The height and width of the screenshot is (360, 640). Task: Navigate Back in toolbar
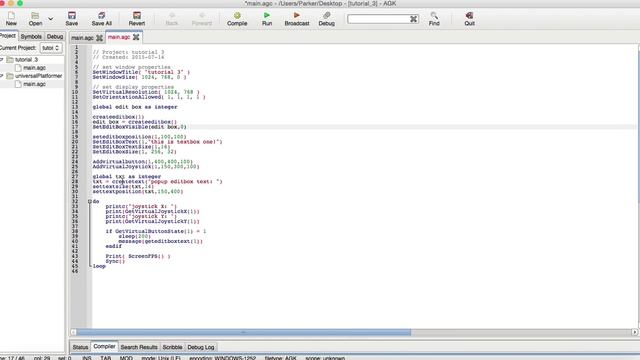point(172,18)
